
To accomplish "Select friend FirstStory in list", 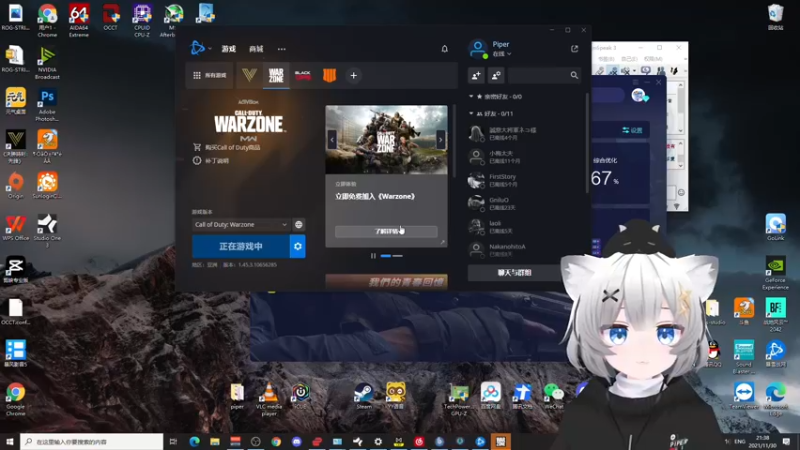I will (524, 180).
